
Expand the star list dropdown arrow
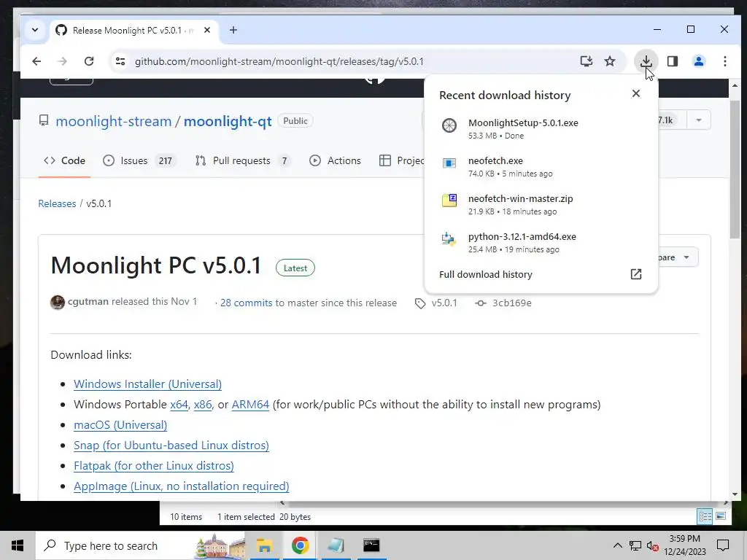click(x=698, y=120)
